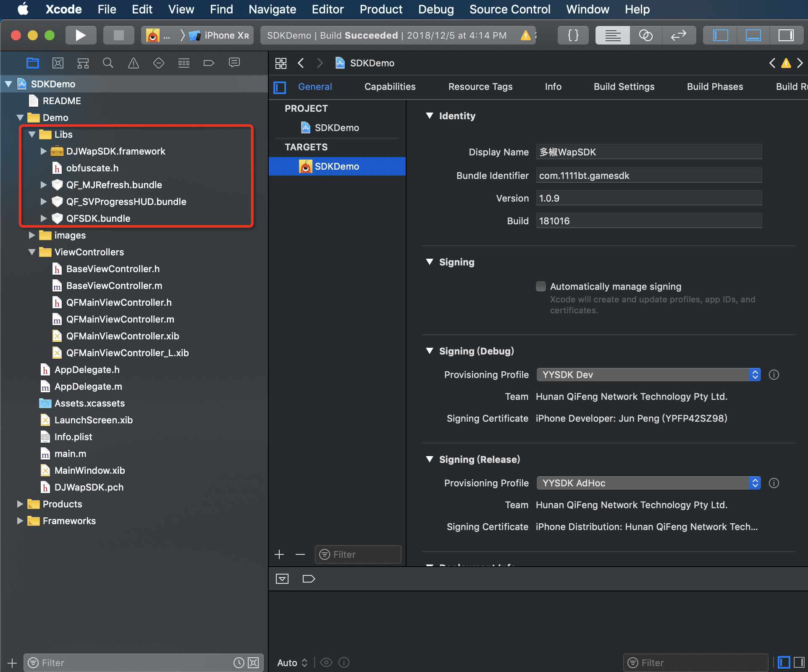Hide the project and targets list
This screenshot has height=672, width=808.
(280, 87)
